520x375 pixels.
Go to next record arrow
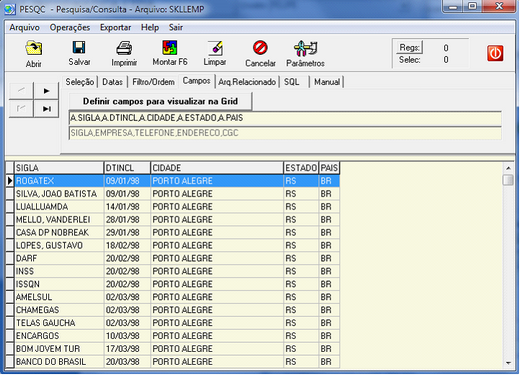point(46,91)
